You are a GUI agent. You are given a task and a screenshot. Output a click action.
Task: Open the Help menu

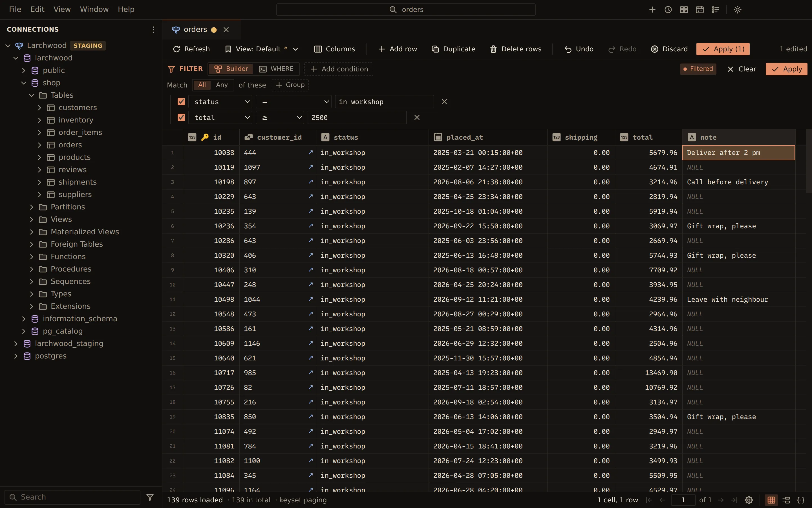pyautogui.click(x=126, y=9)
